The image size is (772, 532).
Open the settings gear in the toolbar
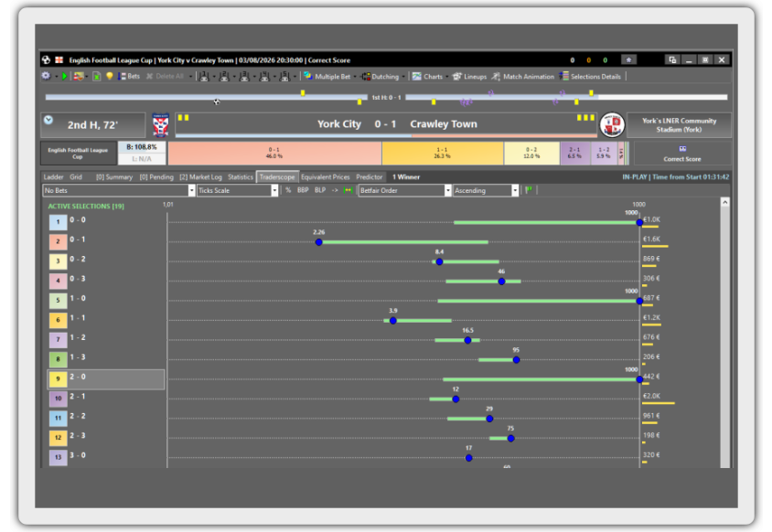[x=47, y=76]
